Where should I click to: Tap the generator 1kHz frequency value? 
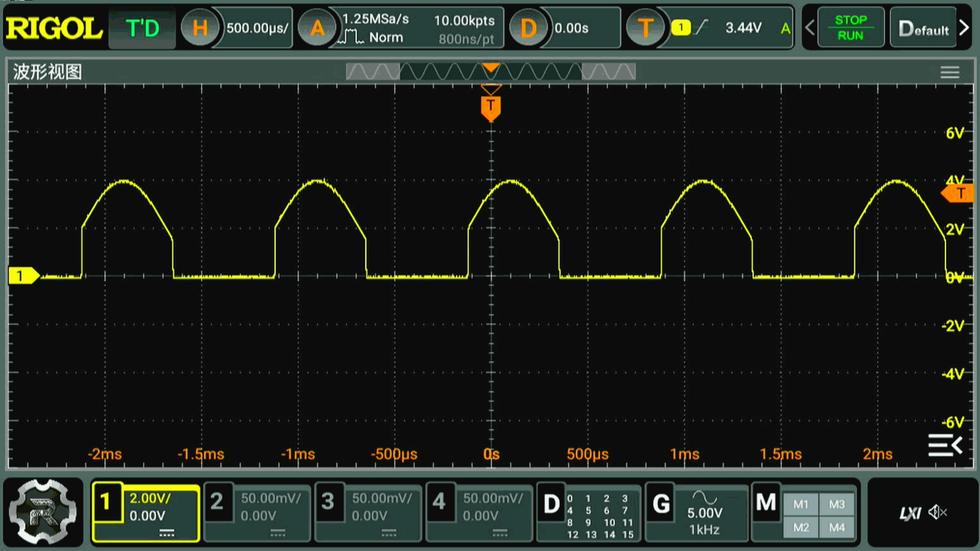[x=704, y=530]
